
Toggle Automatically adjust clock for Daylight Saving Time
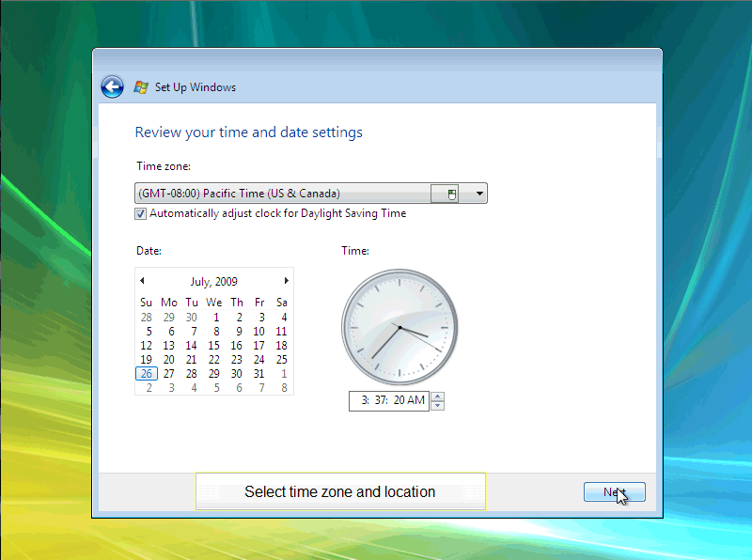coord(140,213)
